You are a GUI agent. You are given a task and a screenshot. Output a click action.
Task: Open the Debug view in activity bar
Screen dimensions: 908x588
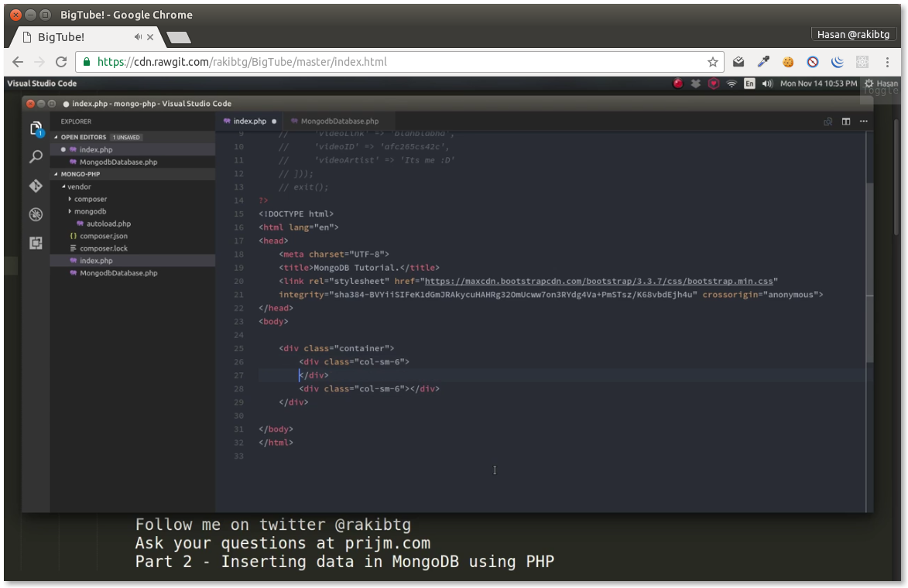pos(36,214)
